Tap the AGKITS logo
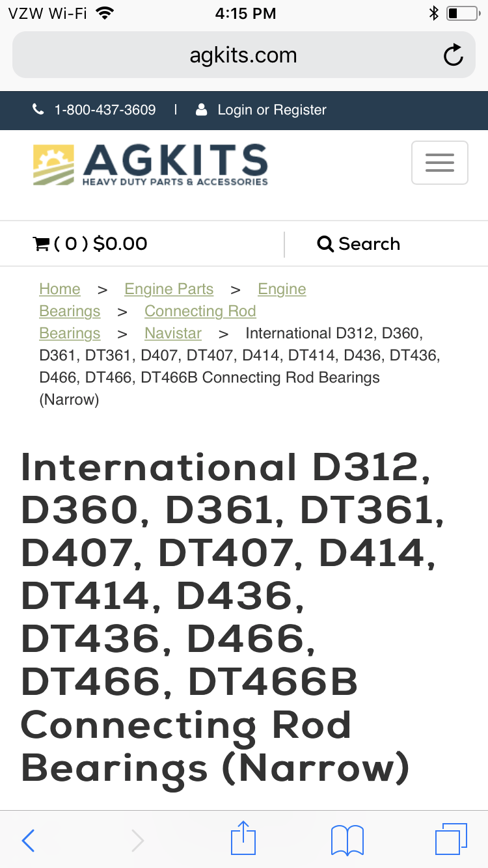The height and width of the screenshot is (868, 488). pos(150,165)
